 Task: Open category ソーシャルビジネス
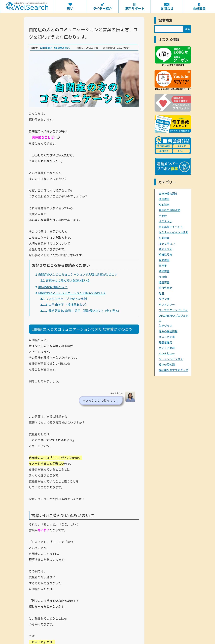(171, 359)
